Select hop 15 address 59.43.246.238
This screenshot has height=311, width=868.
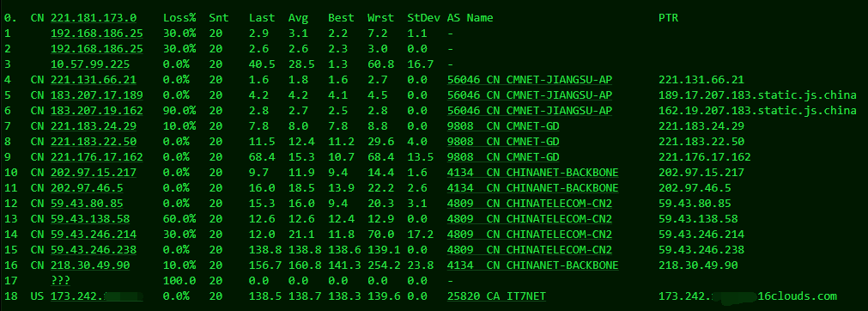pyautogui.click(x=94, y=250)
